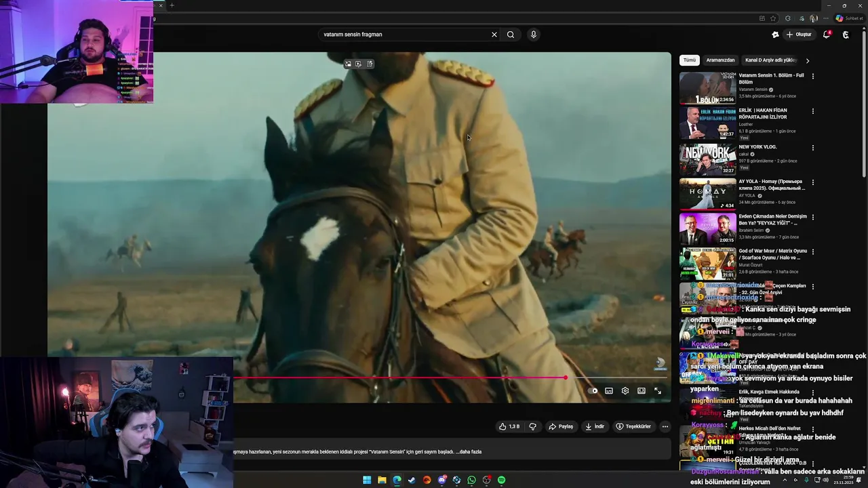Switch to theater mode in player

point(642,390)
